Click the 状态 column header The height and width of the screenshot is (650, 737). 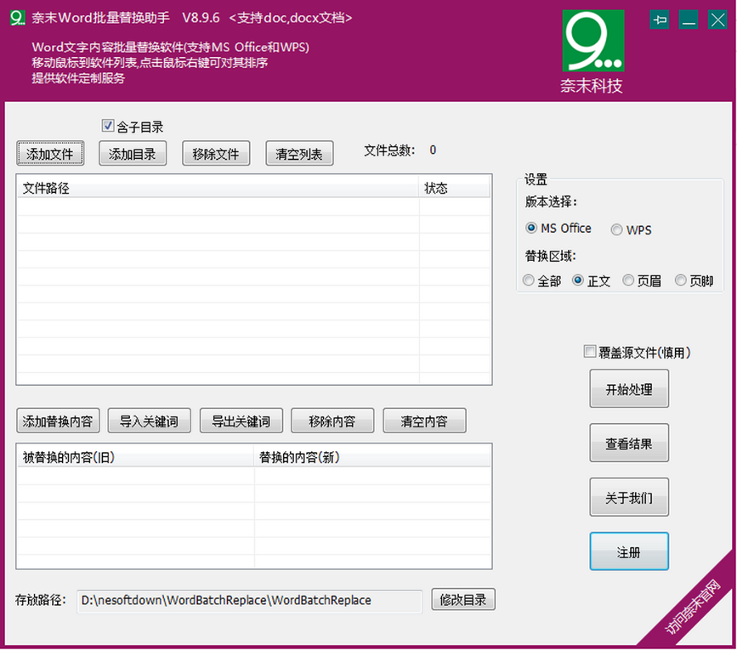point(454,188)
